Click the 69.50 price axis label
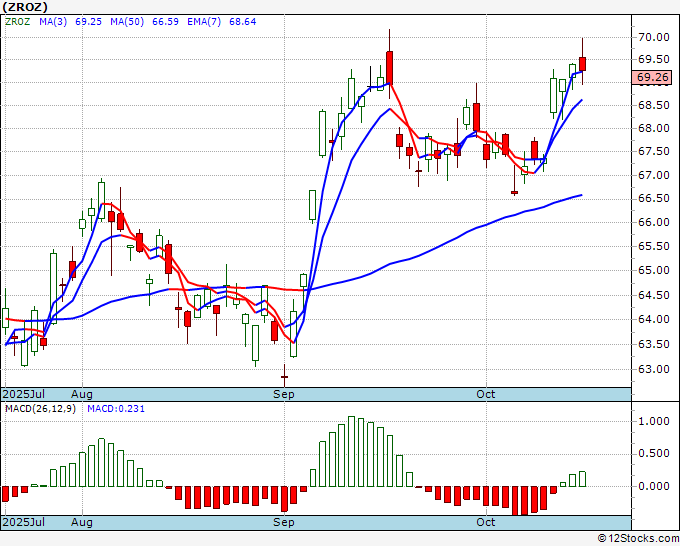 coord(654,59)
